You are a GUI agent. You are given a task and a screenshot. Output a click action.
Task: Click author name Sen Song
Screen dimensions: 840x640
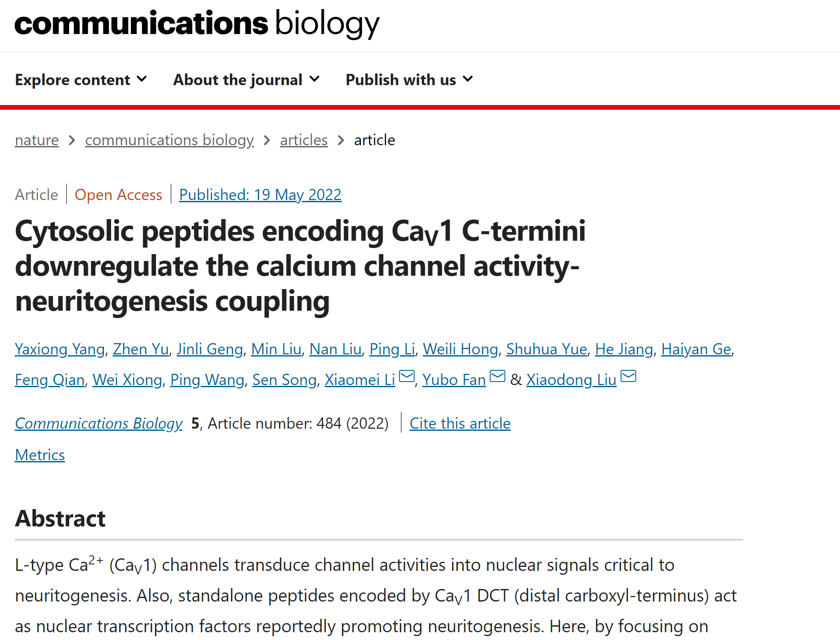[284, 380]
